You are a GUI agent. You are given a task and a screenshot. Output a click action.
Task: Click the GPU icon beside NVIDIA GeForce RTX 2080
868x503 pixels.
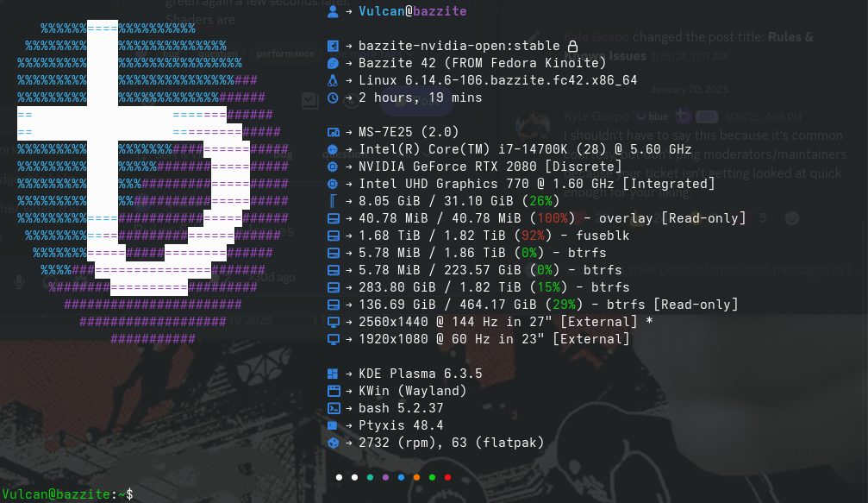pyautogui.click(x=333, y=167)
